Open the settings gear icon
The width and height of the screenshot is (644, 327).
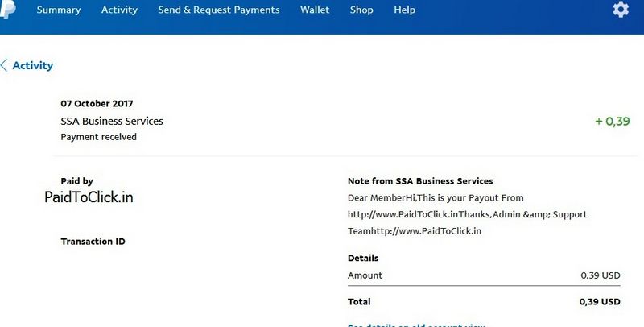(620, 10)
